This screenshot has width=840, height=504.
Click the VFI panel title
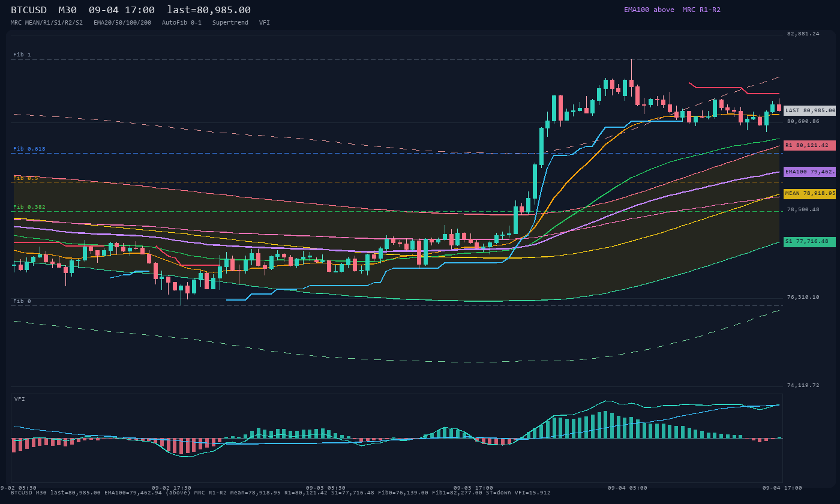click(x=20, y=399)
